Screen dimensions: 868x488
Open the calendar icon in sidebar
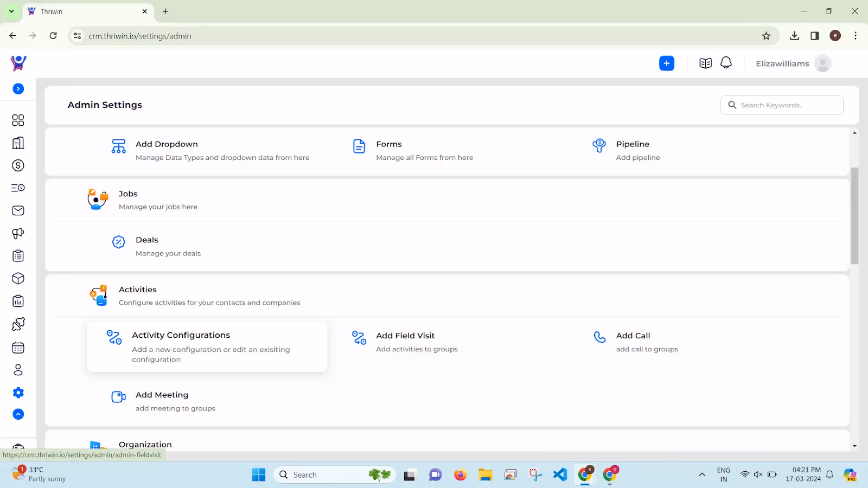(x=18, y=347)
